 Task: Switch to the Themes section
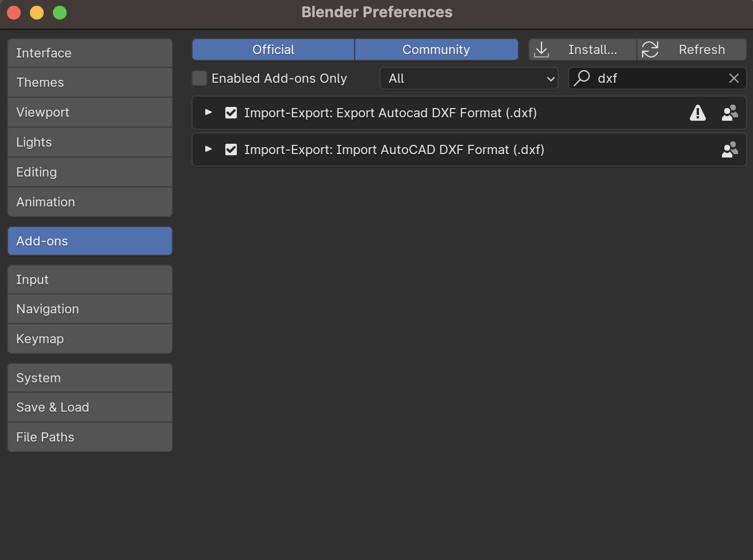90,82
